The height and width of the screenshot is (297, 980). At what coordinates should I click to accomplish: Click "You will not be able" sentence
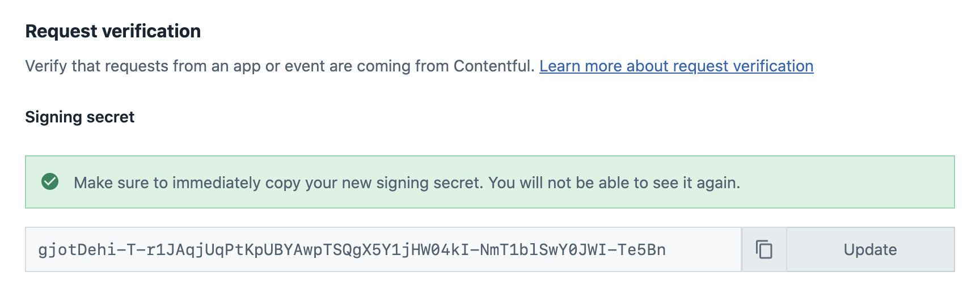[x=614, y=183]
